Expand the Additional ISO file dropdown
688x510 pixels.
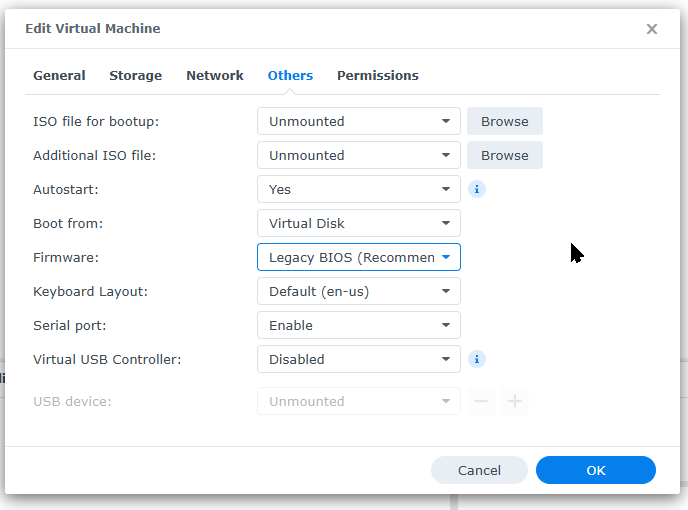358,155
